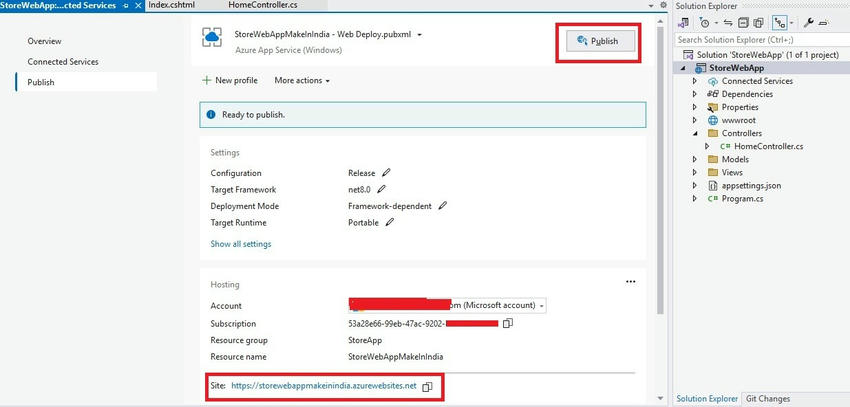Expand the appsettings.json node

tap(695, 185)
